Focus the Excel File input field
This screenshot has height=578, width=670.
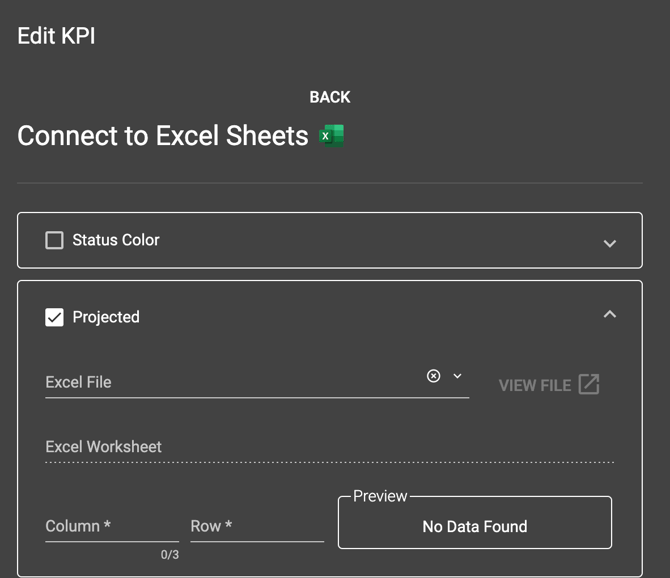pyautogui.click(x=235, y=382)
